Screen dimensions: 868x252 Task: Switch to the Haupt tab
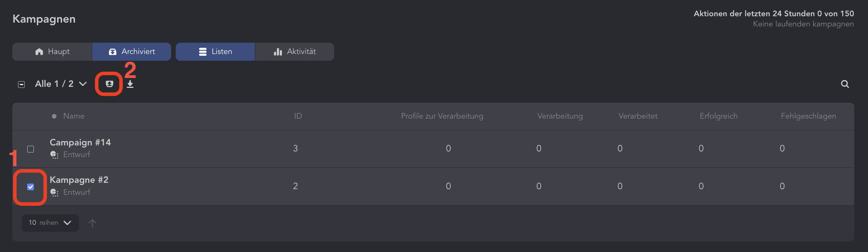[52, 52]
